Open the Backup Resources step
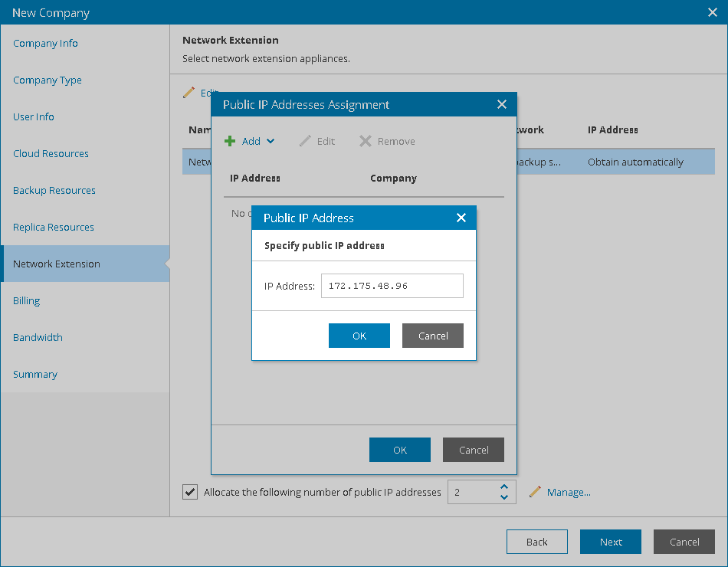This screenshot has width=728, height=567. [x=54, y=190]
